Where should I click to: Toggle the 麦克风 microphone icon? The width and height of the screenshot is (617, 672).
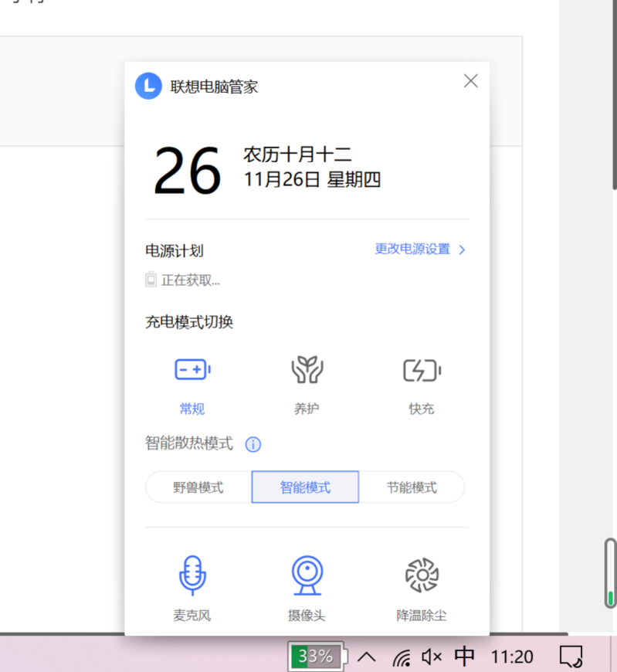click(x=192, y=576)
